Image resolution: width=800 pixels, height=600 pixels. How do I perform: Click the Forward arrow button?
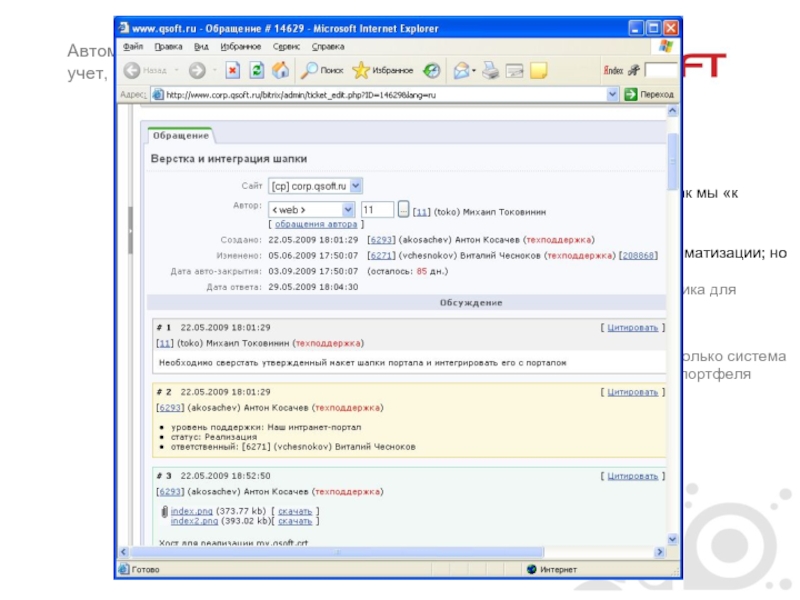point(197,70)
